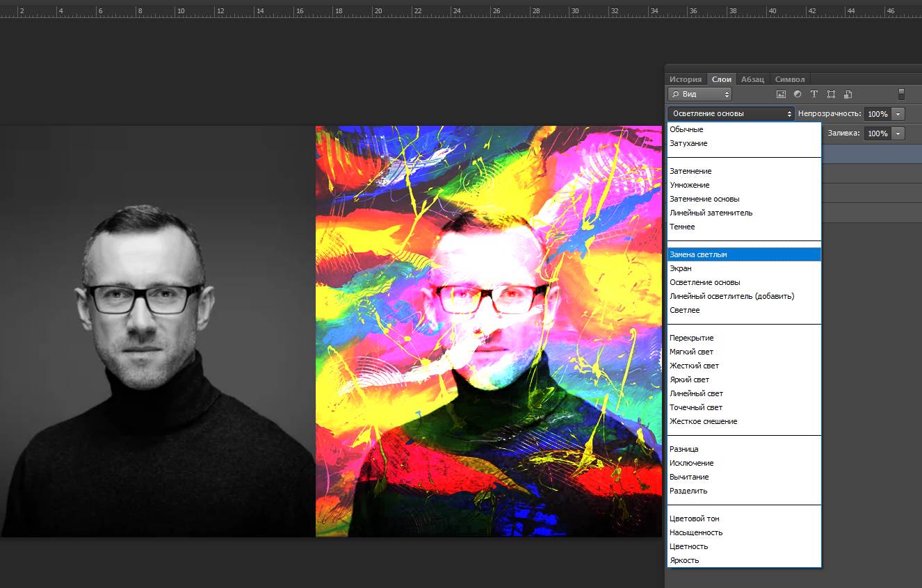The image size is (922, 588).
Task: Click the opacity percentage field
Action: coord(877,114)
